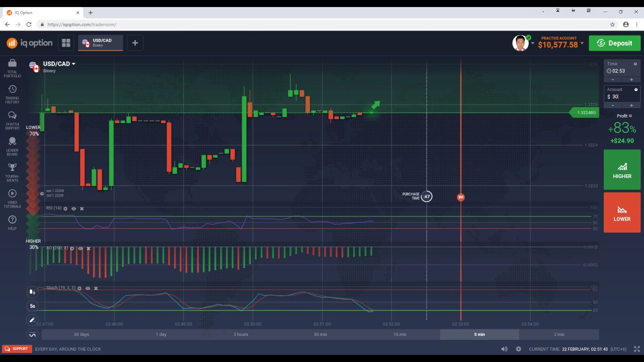
Task: Toggle Stoch (19, 3, 3) visibility eye
Action: (88, 288)
